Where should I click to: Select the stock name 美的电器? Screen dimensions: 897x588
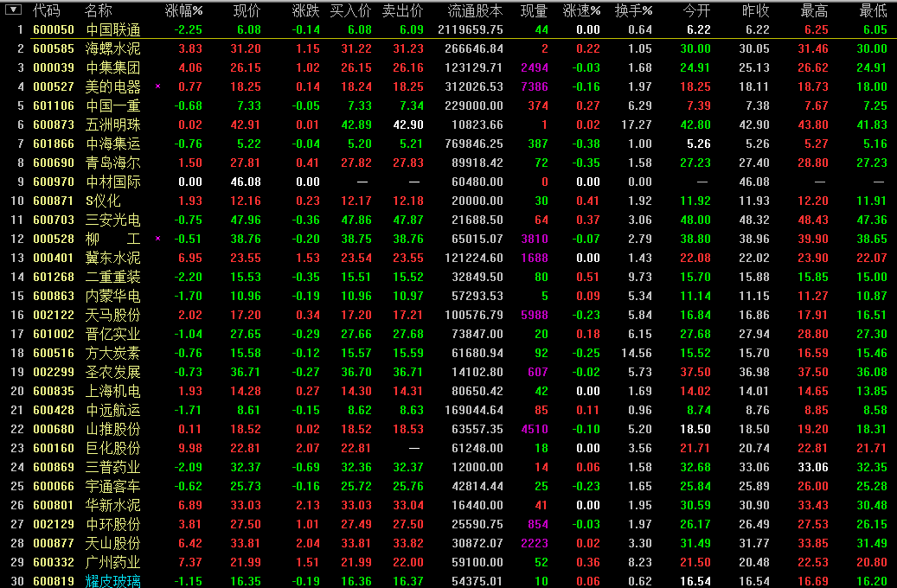pos(112,87)
